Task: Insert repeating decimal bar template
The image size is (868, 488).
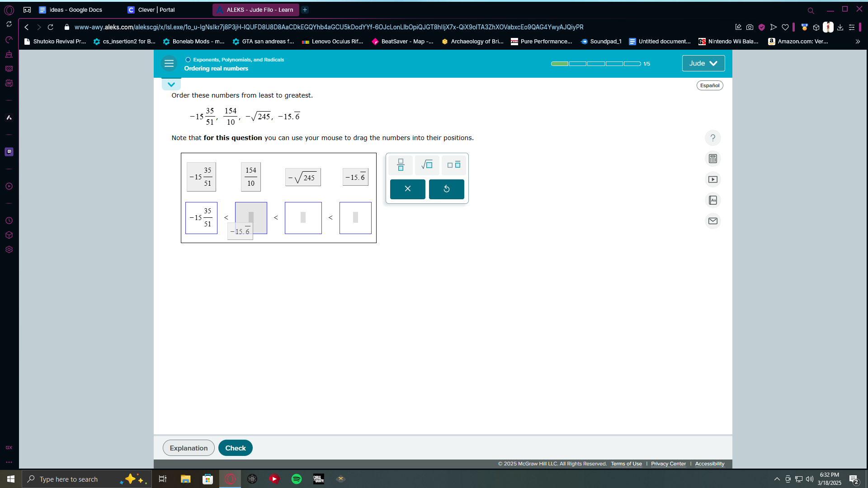Action: (x=453, y=165)
